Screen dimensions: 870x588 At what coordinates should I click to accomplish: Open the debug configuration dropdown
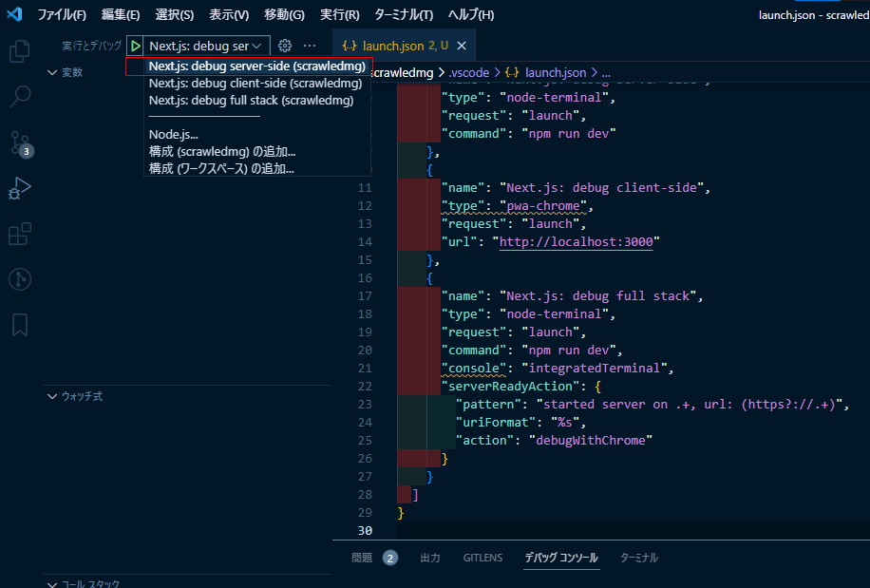coord(206,46)
